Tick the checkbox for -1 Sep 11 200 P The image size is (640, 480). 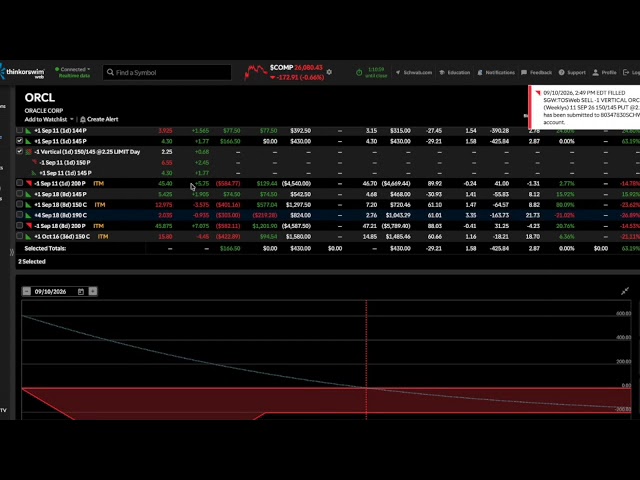pyautogui.click(x=19, y=183)
